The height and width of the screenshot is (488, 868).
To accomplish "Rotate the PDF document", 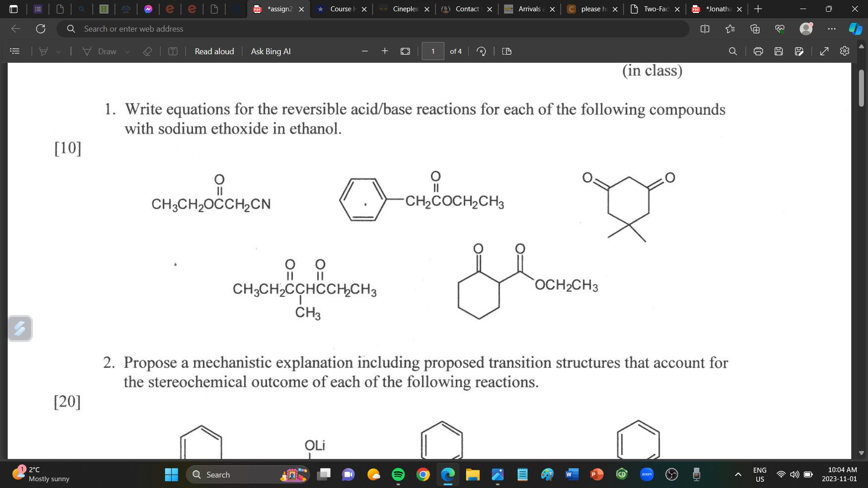I will tap(481, 51).
